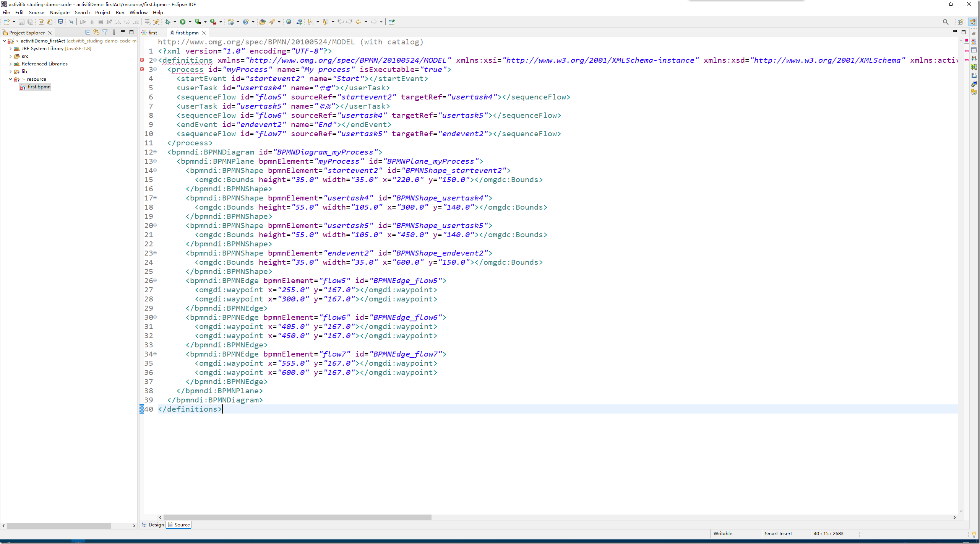The height and width of the screenshot is (544, 980).
Task: Click the editor scroll-down arrow
Action: click(961, 511)
